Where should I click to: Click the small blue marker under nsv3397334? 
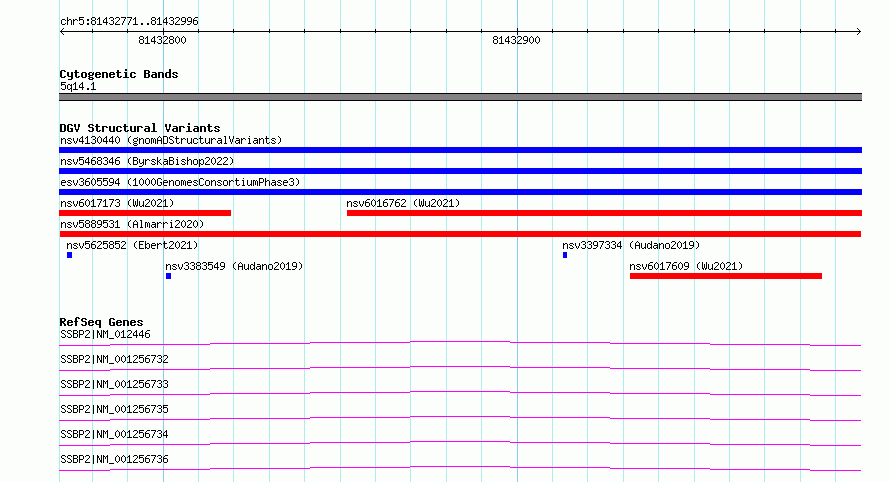[x=565, y=255]
